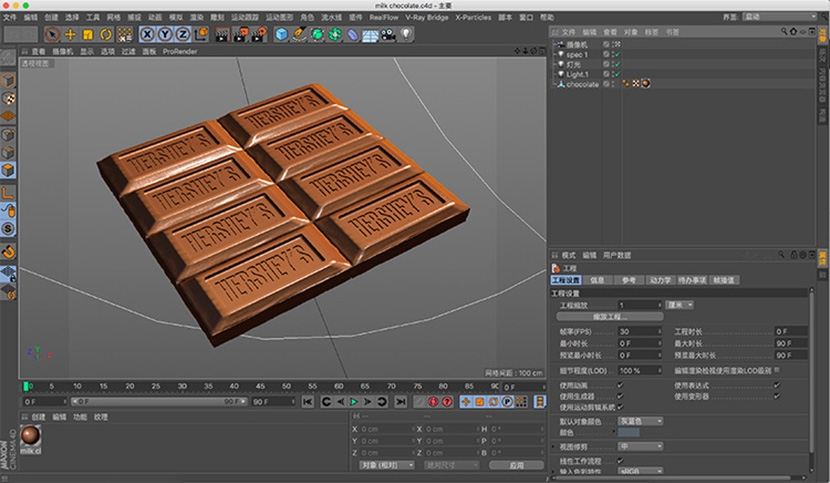Toggle the green enable check for spec 1
The image size is (830, 483).
617,55
